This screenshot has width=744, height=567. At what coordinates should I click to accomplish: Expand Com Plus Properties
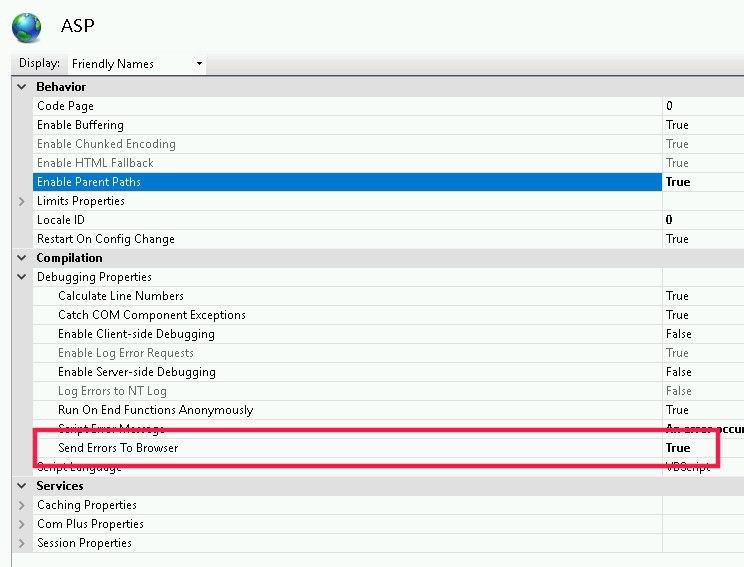22,524
